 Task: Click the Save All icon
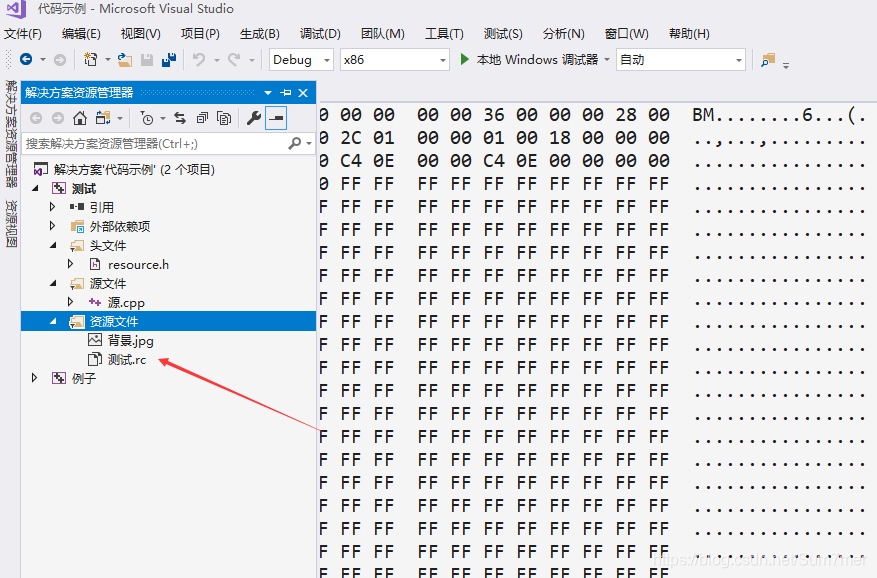[169, 59]
